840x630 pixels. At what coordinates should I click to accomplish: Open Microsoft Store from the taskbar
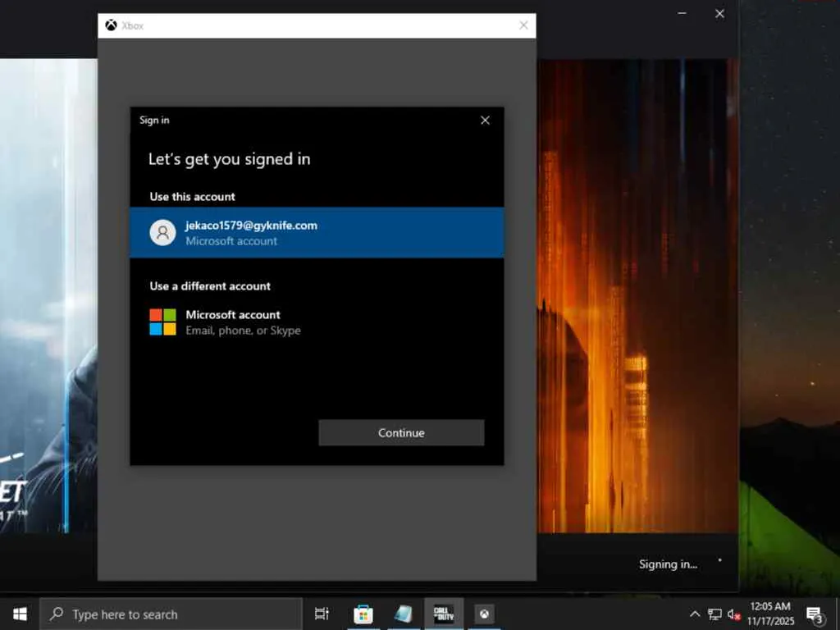point(363,614)
